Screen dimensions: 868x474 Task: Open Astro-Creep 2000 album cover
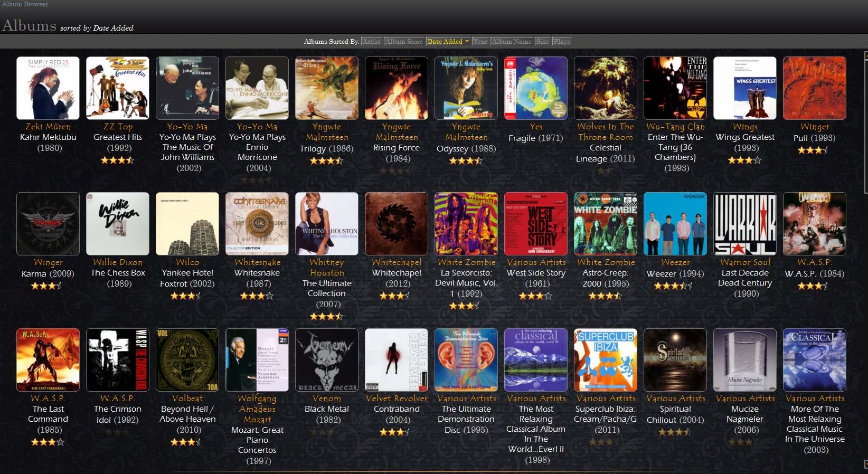tap(606, 224)
